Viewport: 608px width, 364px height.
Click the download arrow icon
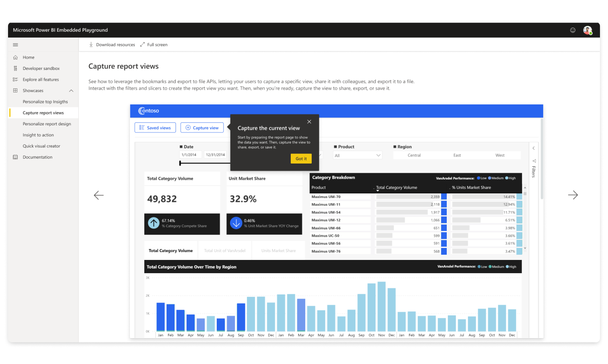click(x=91, y=45)
